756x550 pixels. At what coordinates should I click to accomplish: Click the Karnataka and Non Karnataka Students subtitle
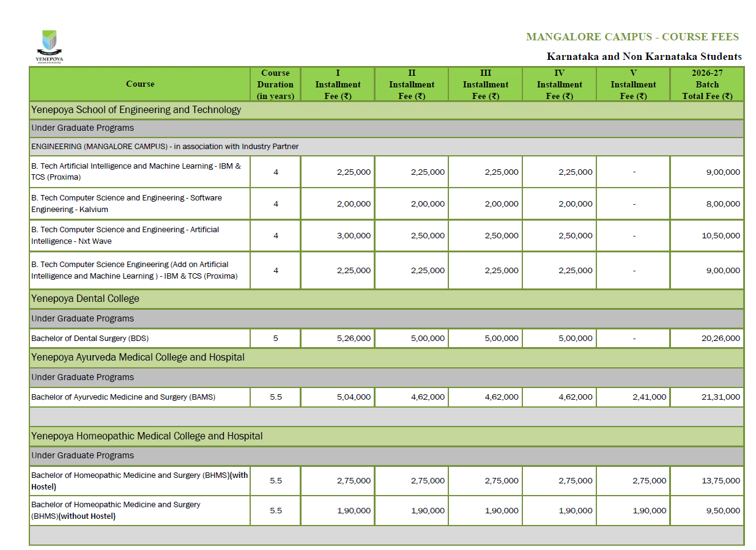[643, 56]
